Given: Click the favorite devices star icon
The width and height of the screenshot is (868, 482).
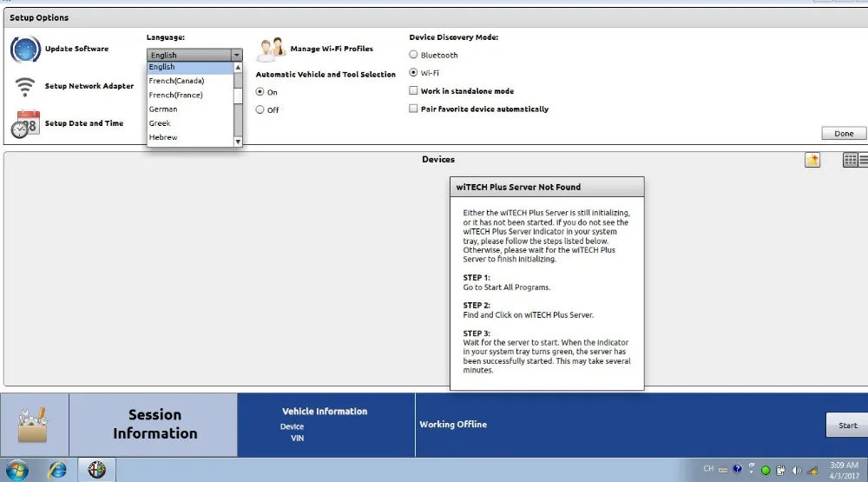Looking at the screenshot, I should click(812, 160).
